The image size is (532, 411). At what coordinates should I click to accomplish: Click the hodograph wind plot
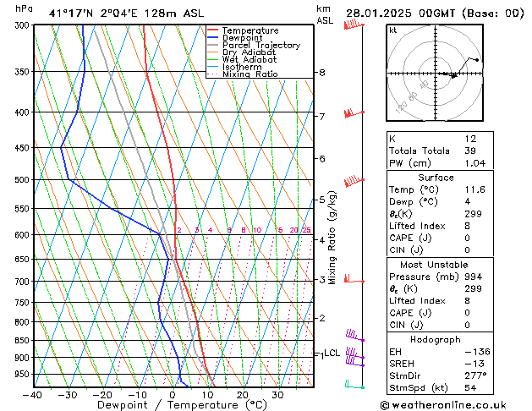435,73
